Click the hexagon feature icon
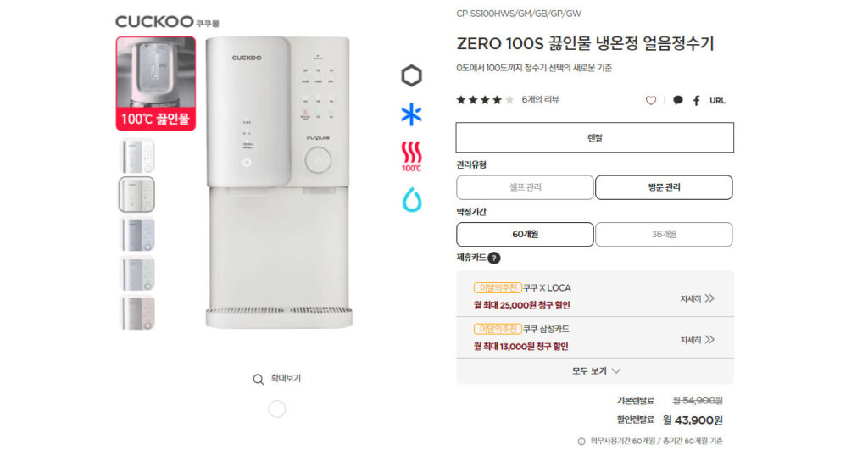The image size is (868, 456). tap(411, 75)
